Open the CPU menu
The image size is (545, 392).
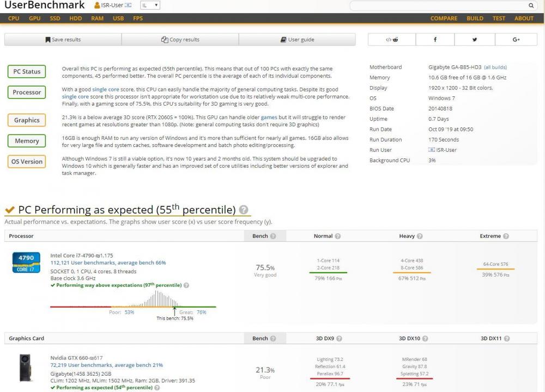(14, 19)
